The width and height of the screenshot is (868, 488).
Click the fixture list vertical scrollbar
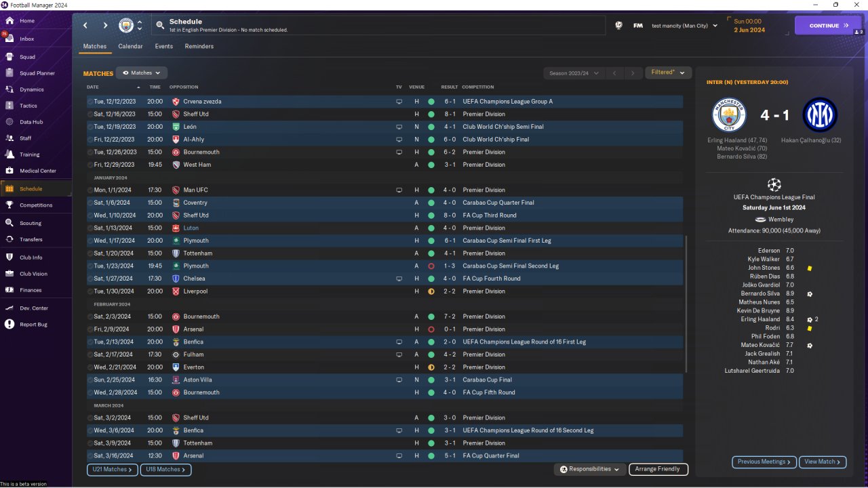(x=686, y=304)
